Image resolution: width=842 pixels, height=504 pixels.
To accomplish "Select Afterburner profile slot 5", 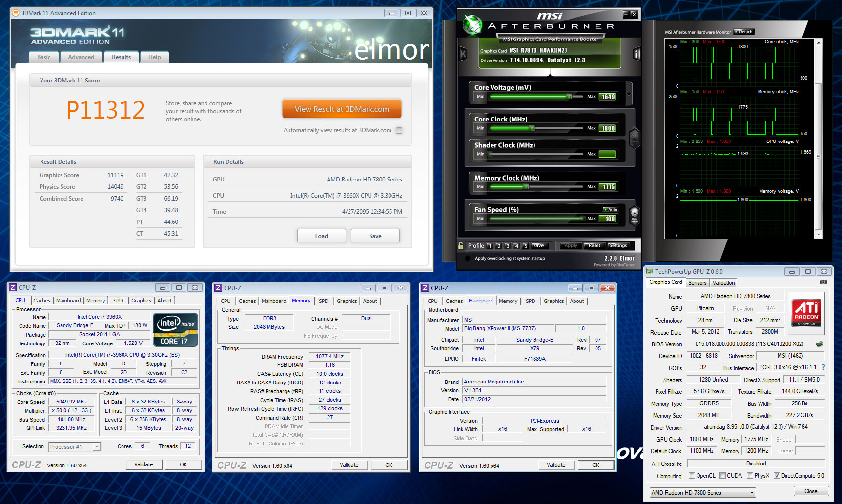I will (525, 246).
